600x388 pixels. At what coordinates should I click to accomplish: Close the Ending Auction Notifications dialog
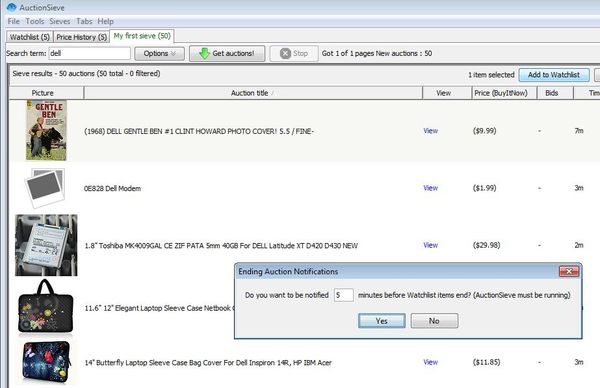(x=569, y=271)
